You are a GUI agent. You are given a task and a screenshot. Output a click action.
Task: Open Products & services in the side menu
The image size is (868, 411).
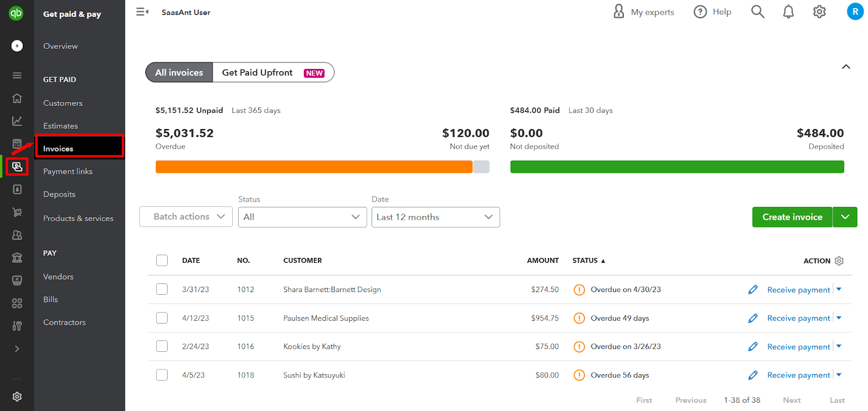click(79, 218)
